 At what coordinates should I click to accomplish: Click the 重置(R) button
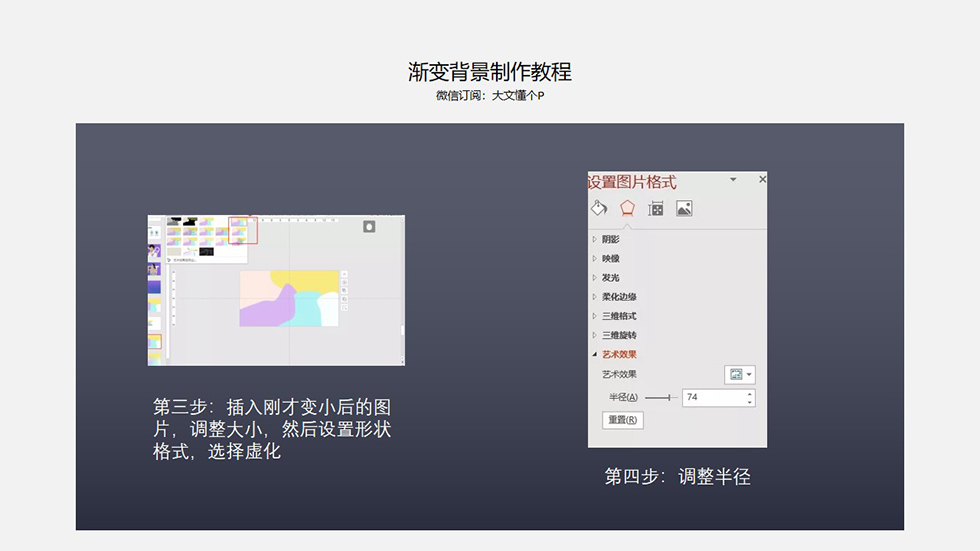pos(623,420)
